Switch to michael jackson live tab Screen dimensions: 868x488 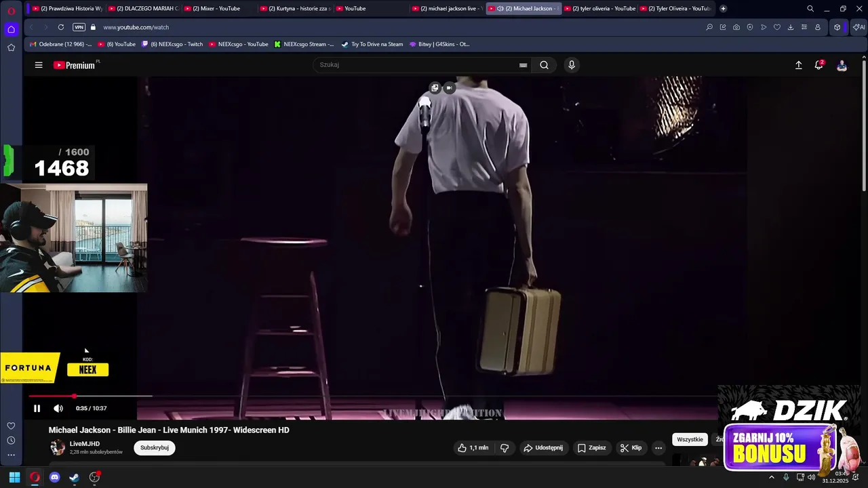pos(448,9)
